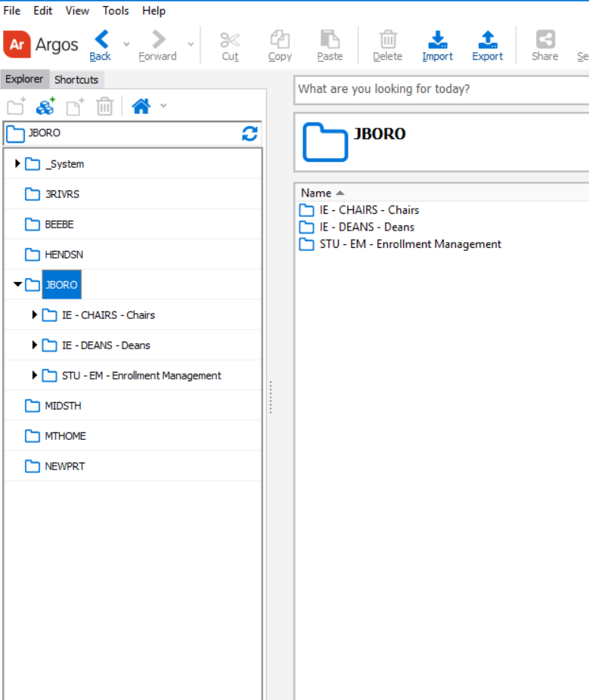This screenshot has width=589, height=700.
Task: Select the HENDSN folder
Action: 64,255
